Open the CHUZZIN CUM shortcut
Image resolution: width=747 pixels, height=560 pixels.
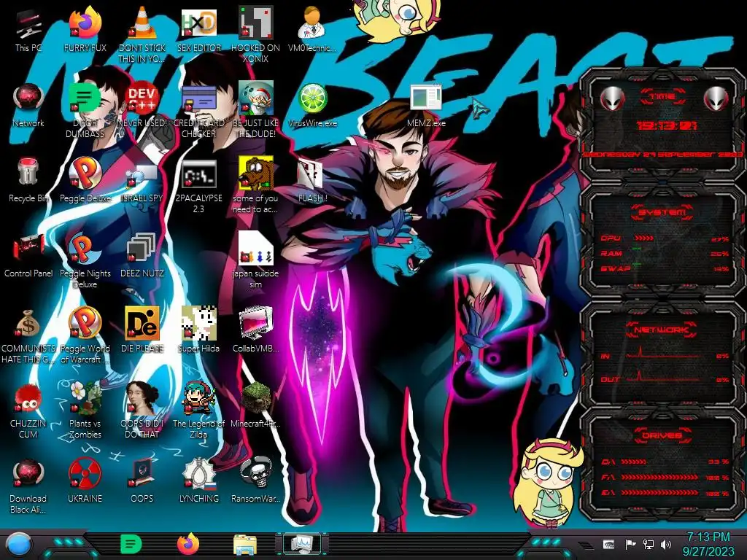pyautogui.click(x=28, y=411)
